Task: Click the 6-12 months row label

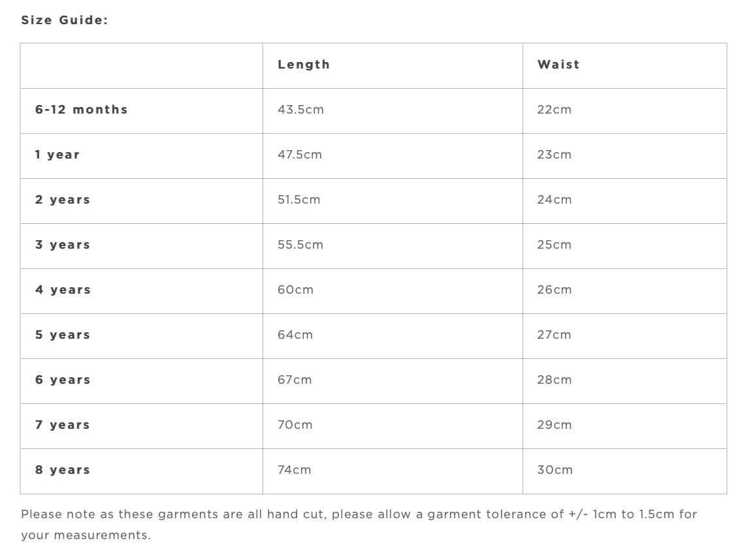Action: [x=82, y=110]
